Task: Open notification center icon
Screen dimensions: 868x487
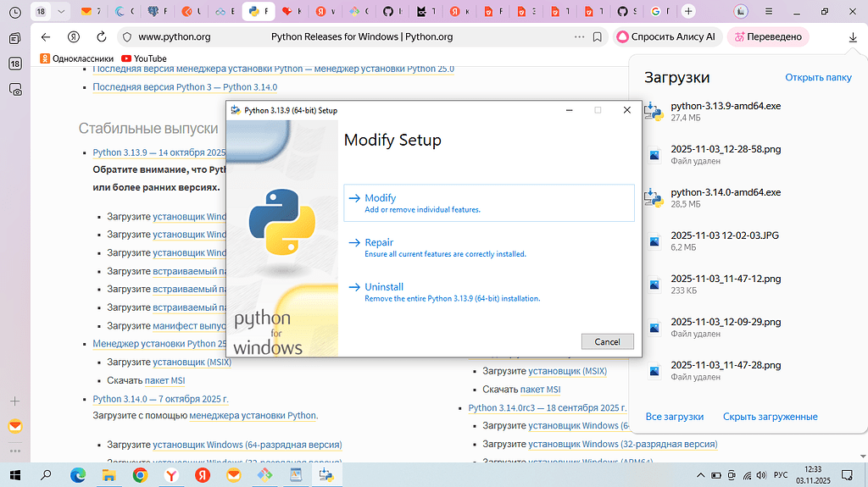Action: [847, 475]
